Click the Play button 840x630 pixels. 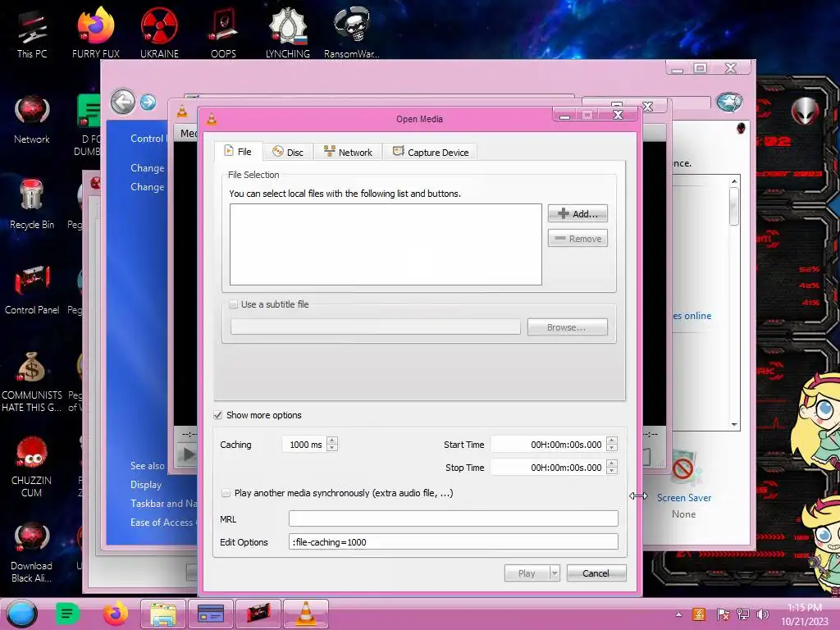[527, 573]
